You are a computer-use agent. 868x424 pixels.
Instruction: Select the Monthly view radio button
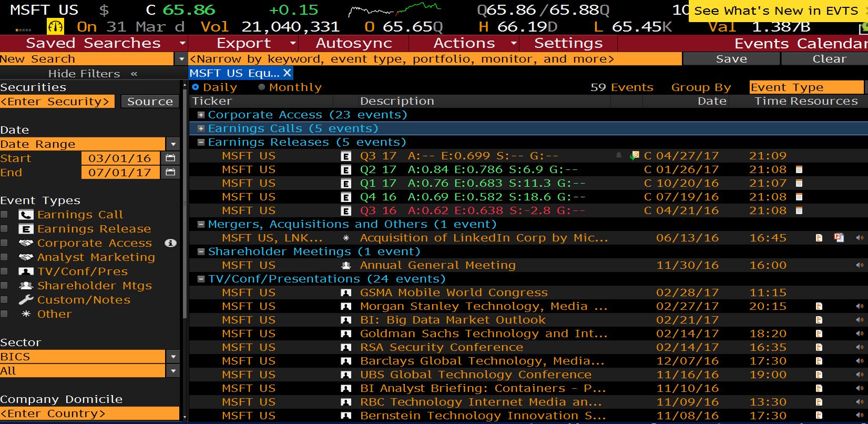(262, 87)
